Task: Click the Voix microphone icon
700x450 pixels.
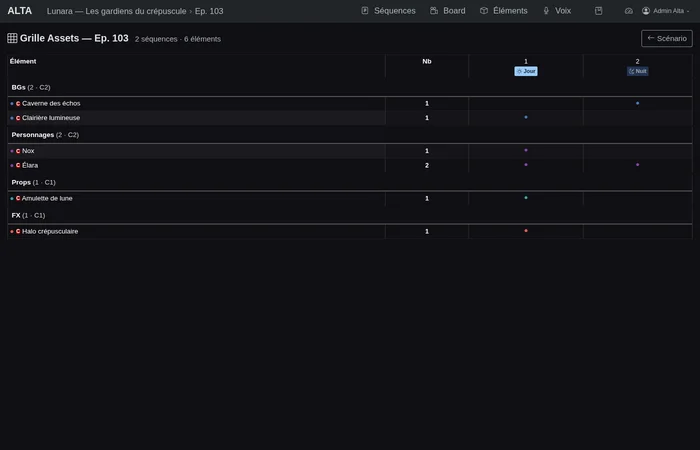Action: point(546,11)
